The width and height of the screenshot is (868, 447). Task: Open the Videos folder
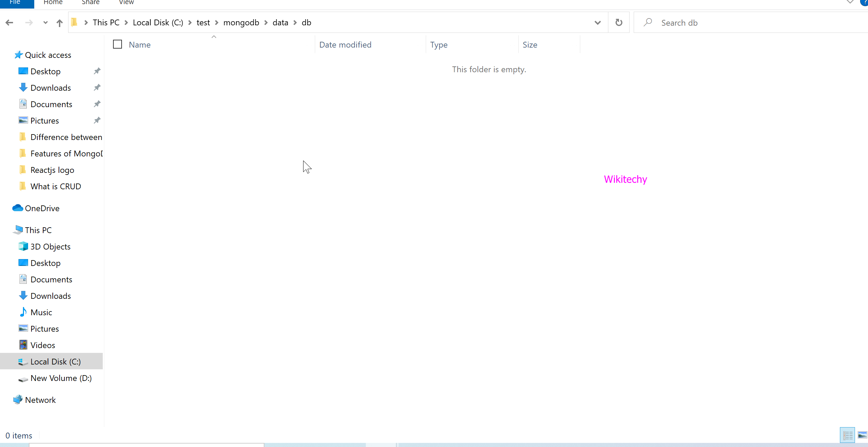pos(42,345)
